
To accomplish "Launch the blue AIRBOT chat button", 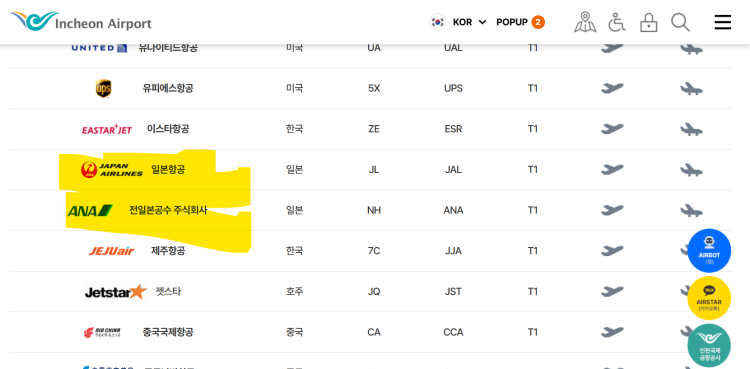I will pyautogui.click(x=709, y=251).
